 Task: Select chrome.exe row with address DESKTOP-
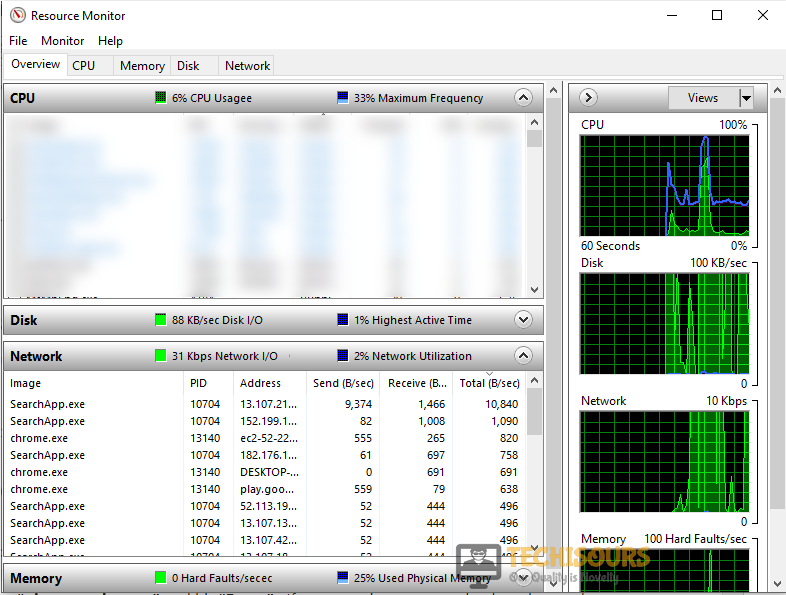point(265,472)
